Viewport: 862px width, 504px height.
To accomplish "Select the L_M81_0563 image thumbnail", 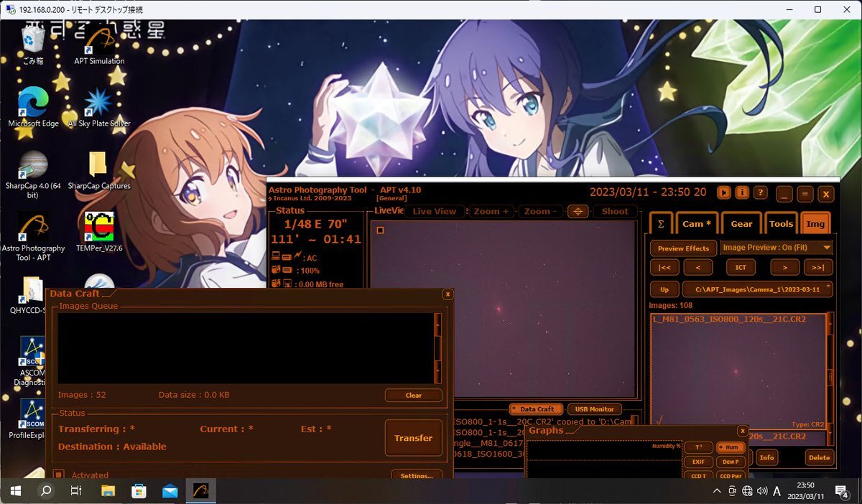I will click(x=738, y=371).
